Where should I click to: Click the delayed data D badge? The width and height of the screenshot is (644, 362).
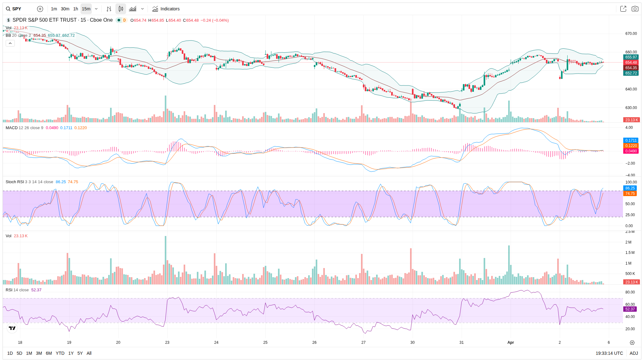pyautogui.click(x=125, y=20)
